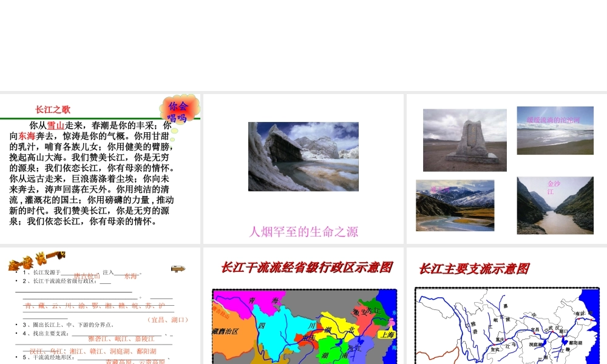The image size is (607, 364).
Task: Select the 长江之歌 slide title
Action: [53, 109]
